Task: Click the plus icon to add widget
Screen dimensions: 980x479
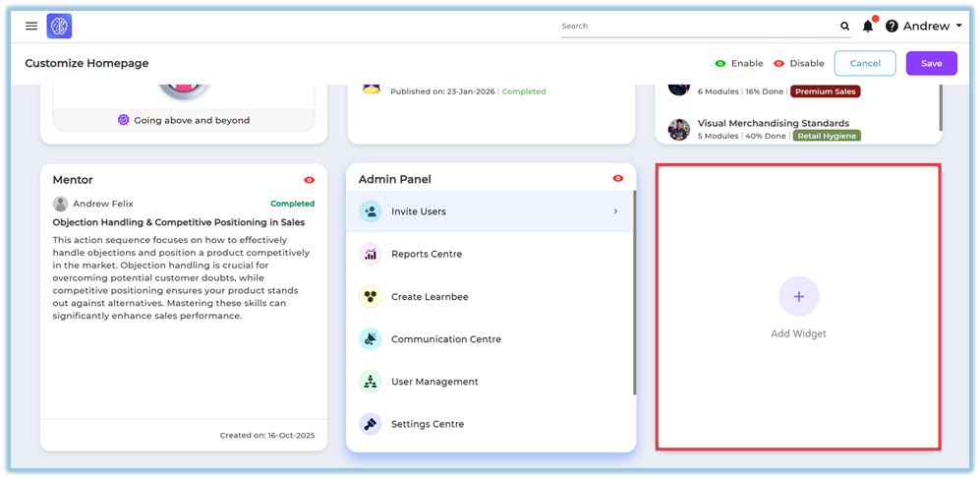Action: click(x=798, y=296)
